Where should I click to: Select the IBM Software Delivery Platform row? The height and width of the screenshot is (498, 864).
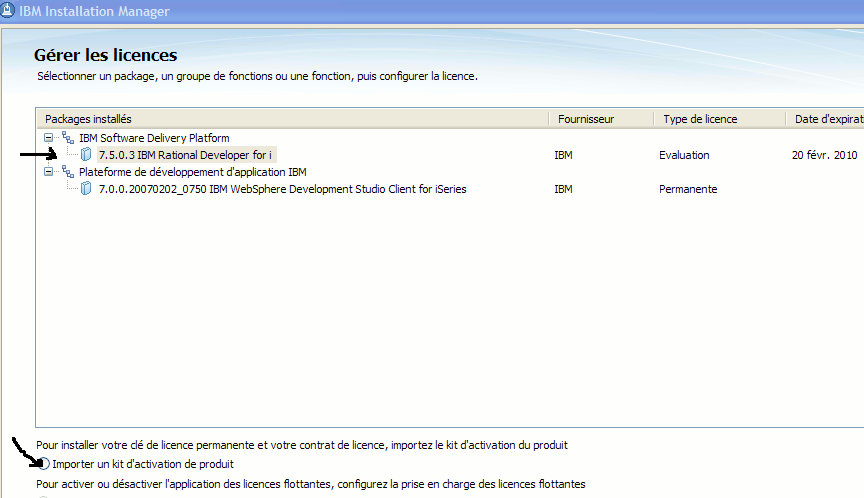154,138
